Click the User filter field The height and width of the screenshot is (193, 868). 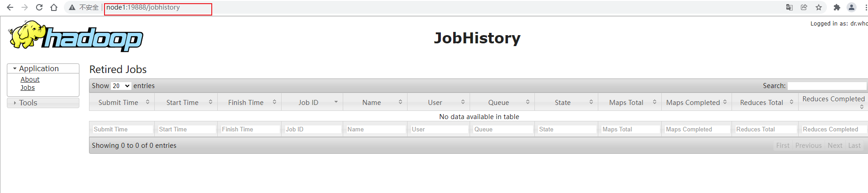coord(439,130)
